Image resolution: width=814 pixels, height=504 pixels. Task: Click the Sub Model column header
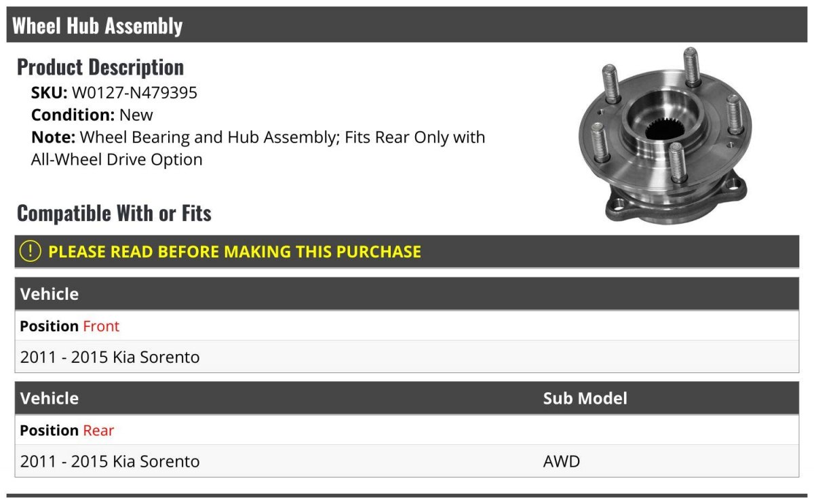tap(585, 398)
